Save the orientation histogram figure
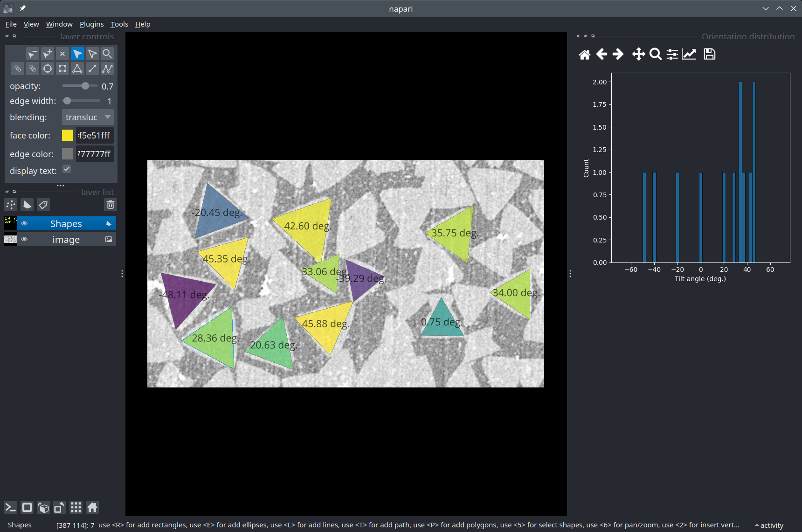 (709, 55)
